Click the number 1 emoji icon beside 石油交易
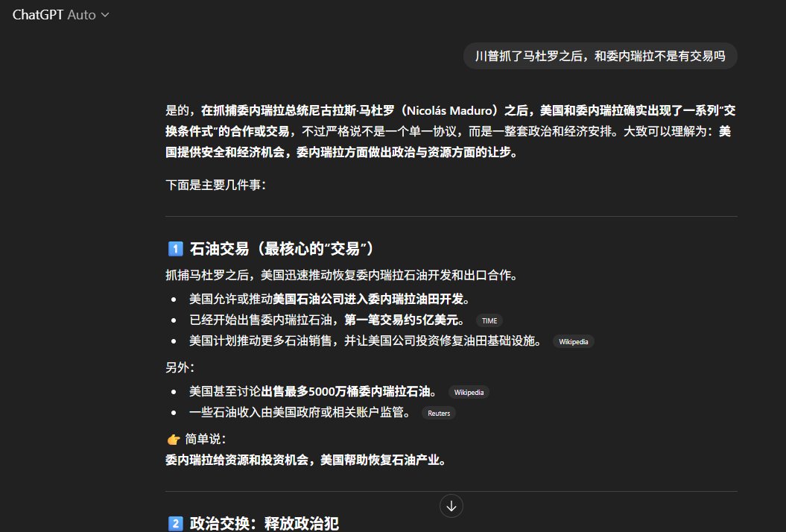The height and width of the screenshot is (532, 786). pyautogui.click(x=175, y=249)
